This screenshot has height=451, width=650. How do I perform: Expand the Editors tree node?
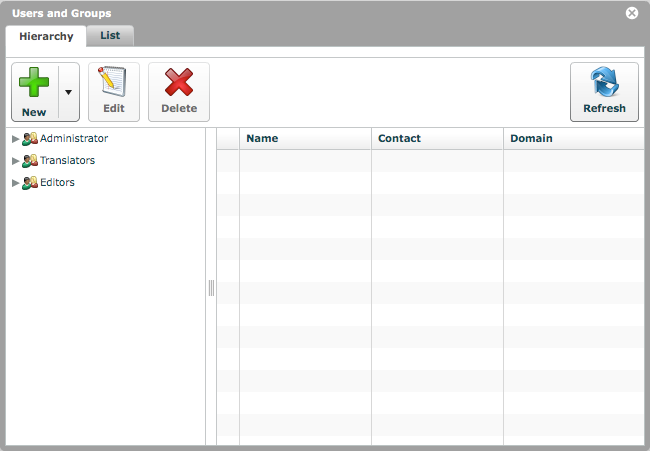tap(15, 183)
